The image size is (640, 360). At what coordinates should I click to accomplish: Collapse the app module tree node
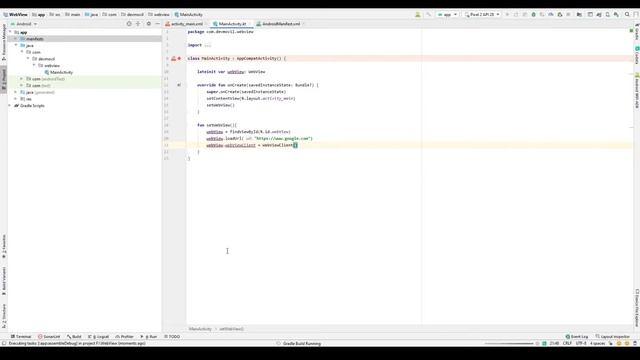coord(11,32)
